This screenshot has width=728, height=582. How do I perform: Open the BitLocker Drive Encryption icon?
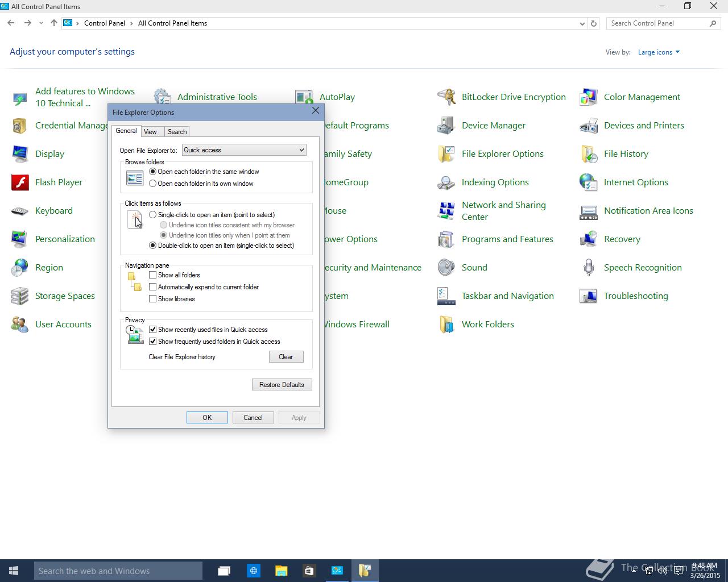446,97
